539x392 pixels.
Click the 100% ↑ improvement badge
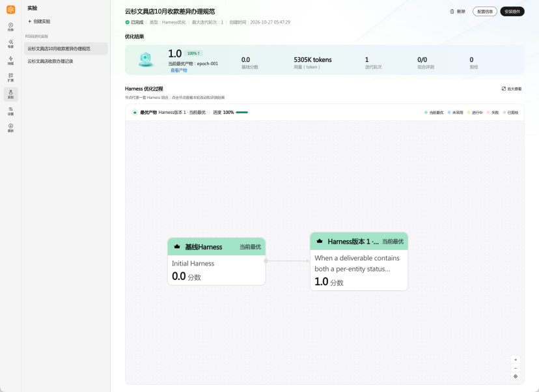193,53
